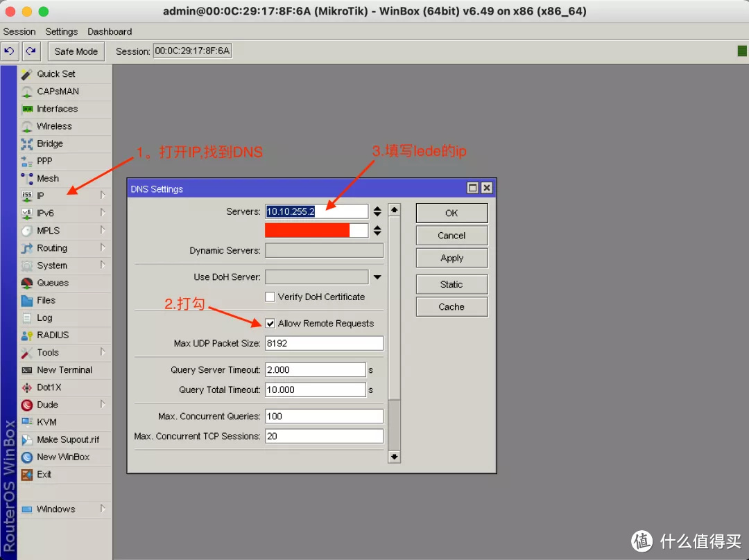Open the Session menu

click(x=19, y=32)
